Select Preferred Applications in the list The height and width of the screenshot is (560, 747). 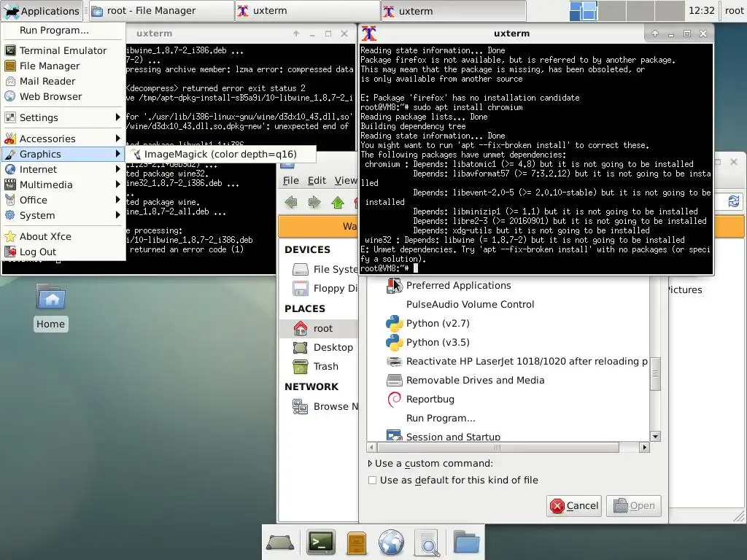pyautogui.click(x=508, y=285)
